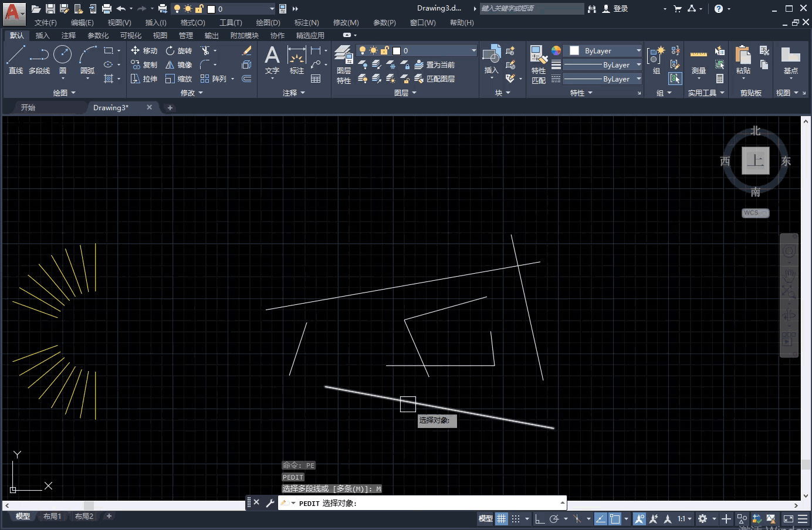Open the layer dropdown showing layer 0
The width and height of the screenshot is (812, 530).
coord(417,50)
